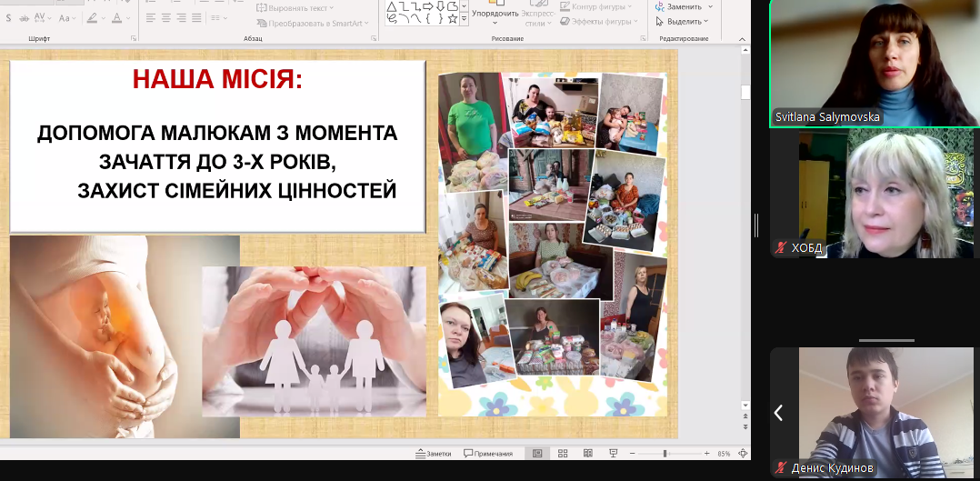Center text alignment
This screenshot has height=481, width=980.
[166, 17]
